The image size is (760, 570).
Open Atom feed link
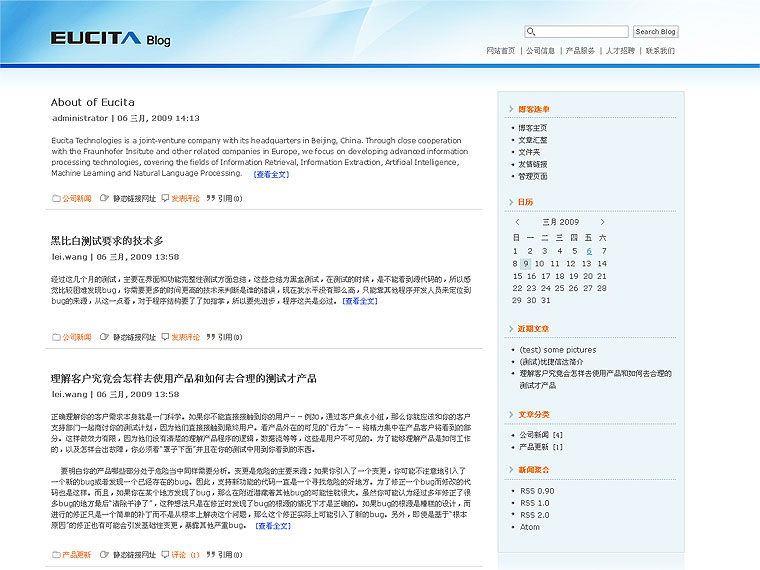tap(530, 527)
